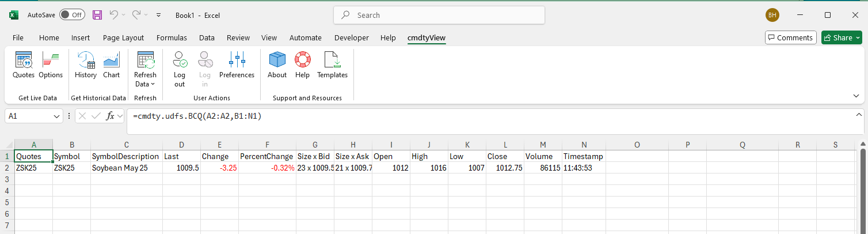
Task: Open the Chart historical data tool
Action: pyautogui.click(x=111, y=65)
